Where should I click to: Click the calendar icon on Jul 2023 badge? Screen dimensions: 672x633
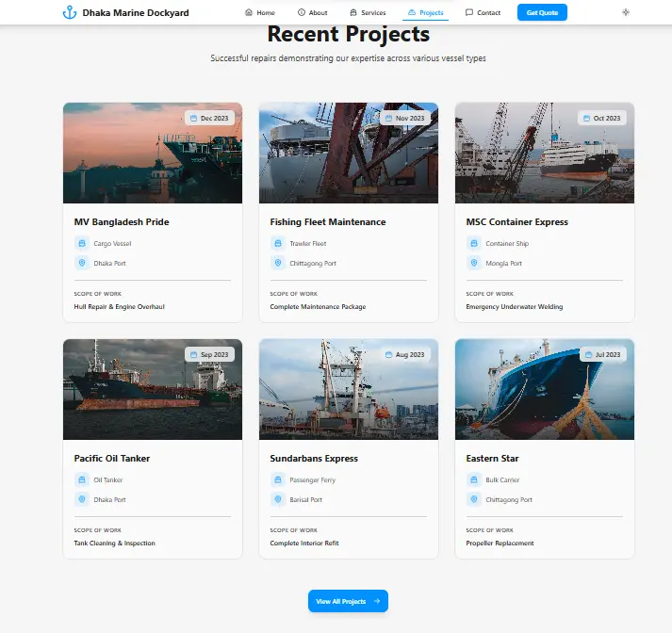click(586, 355)
